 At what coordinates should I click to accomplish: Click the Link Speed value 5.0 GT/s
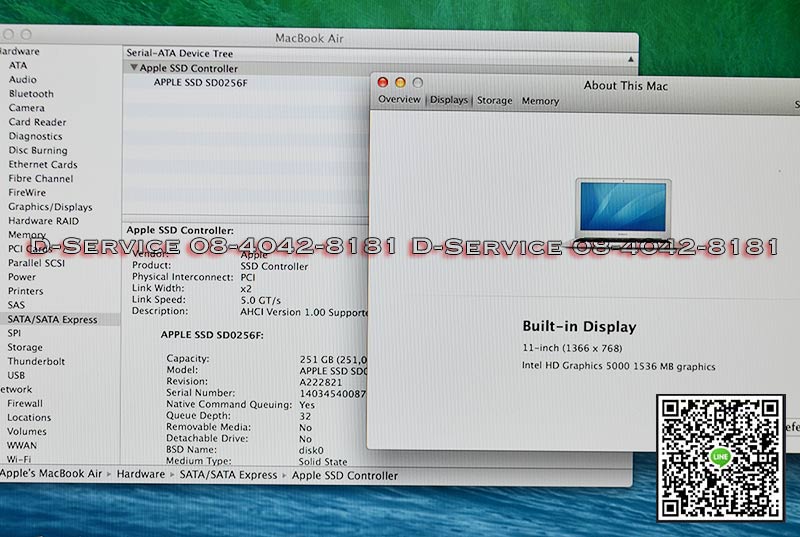click(260, 300)
